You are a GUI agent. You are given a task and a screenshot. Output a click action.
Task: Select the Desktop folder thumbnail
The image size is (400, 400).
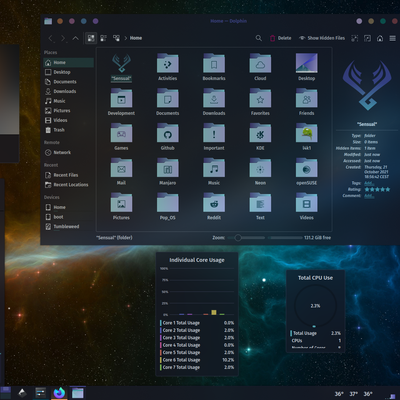tap(307, 63)
